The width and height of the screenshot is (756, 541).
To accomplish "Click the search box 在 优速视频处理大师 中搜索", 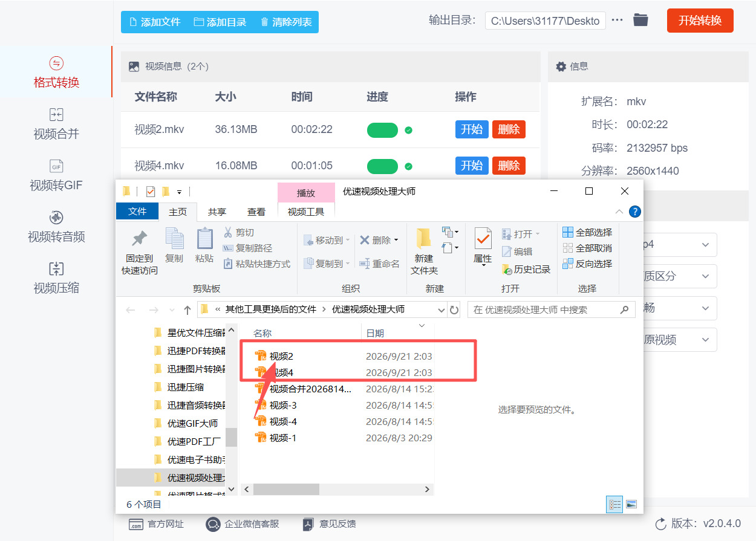I will pyautogui.click(x=550, y=310).
